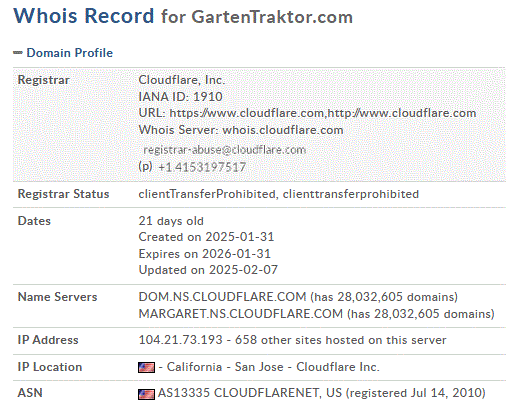Open MARGARET.NS.CLOUDFLARE.COM name server
The width and height of the screenshot is (507, 408).
pyautogui.click(x=241, y=314)
